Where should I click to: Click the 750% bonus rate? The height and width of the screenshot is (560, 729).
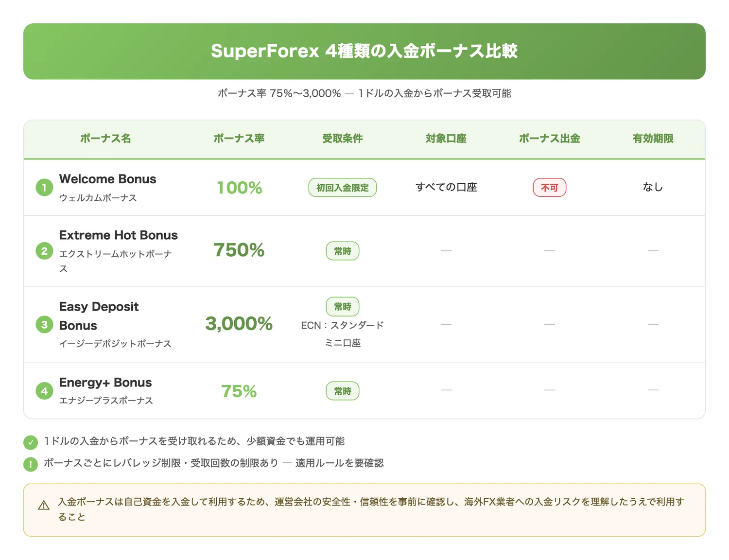coord(239,250)
